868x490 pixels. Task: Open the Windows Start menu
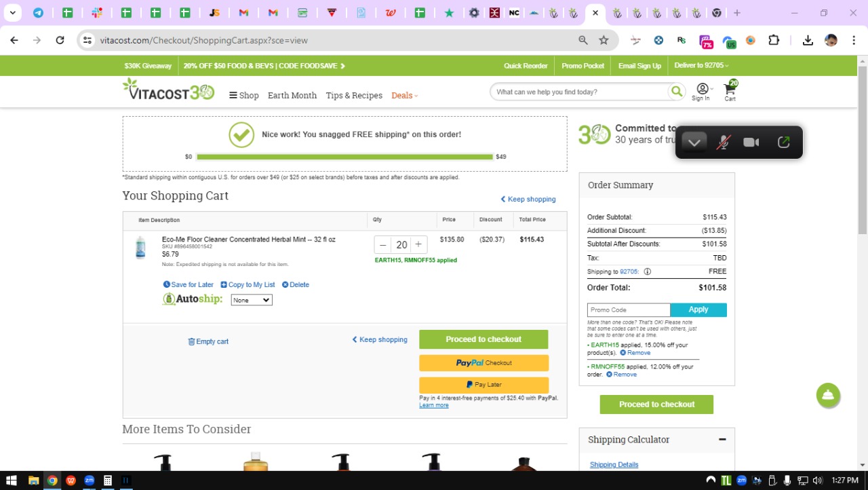point(12,480)
